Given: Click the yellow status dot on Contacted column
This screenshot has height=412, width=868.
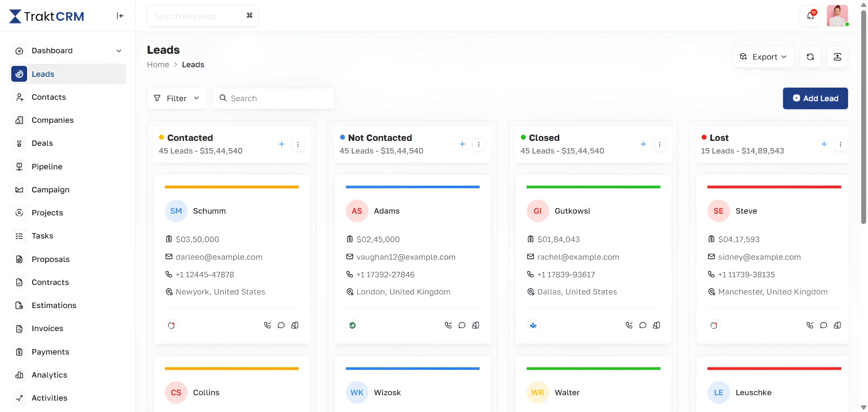Looking at the screenshot, I should (x=161, y=136).
